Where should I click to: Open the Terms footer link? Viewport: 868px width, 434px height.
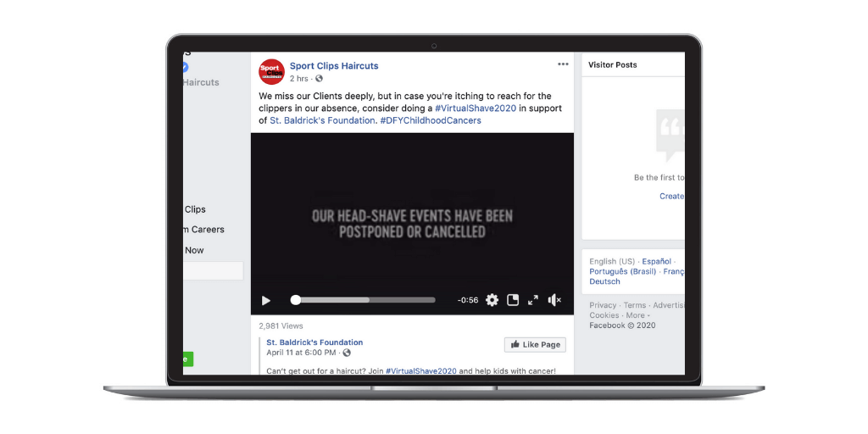pyautogui.click(x=635, y=305)
